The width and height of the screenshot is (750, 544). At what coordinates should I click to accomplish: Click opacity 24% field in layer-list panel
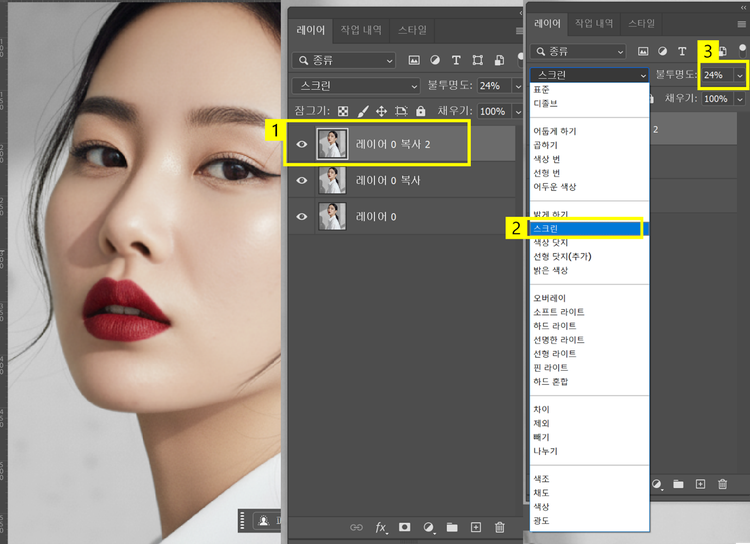(494, 86)
